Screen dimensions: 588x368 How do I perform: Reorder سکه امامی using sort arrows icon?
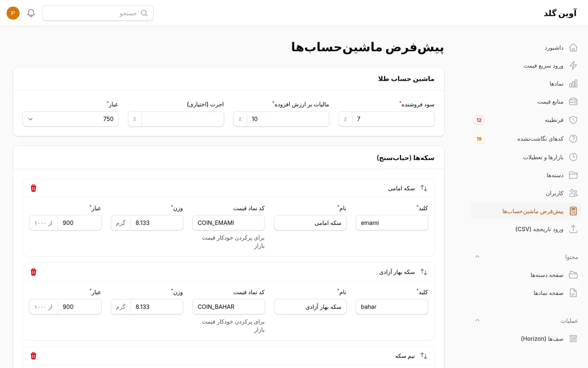pos(424,188)
